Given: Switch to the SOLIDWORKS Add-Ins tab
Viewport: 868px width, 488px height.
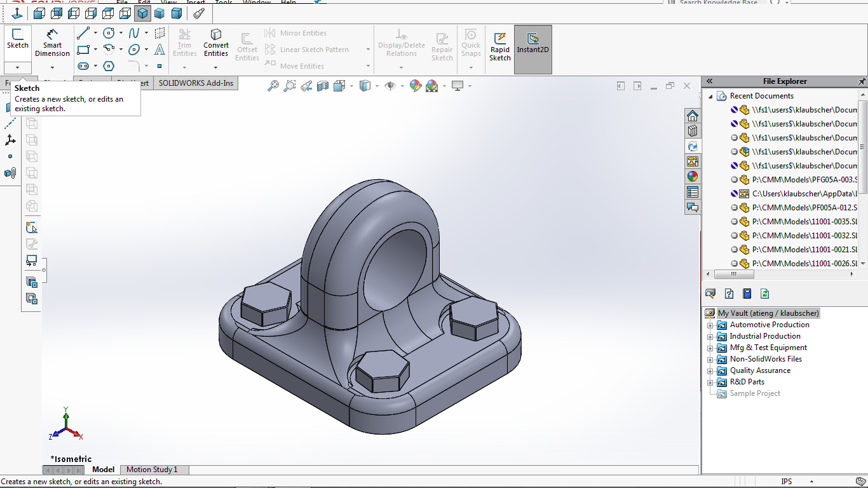Looking at the screenshot, I should [196, 83].
